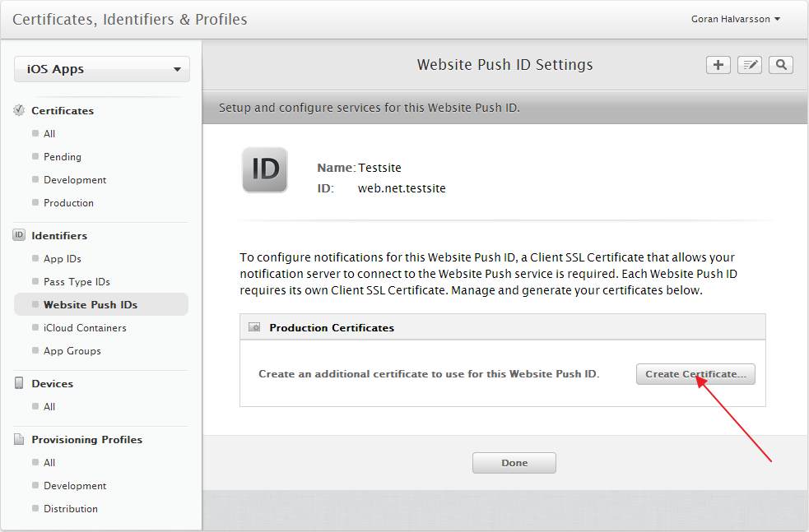The width and height of the screenshot is (809, 532).
Task: Click the Testsite ID logo image
Action: (264, 170)
